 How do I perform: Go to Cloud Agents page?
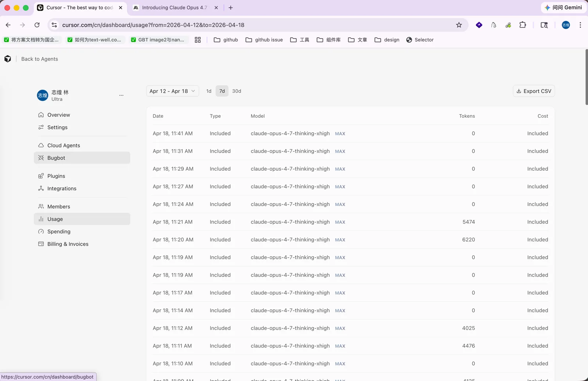pyautogui.click(x=82, y=145)
